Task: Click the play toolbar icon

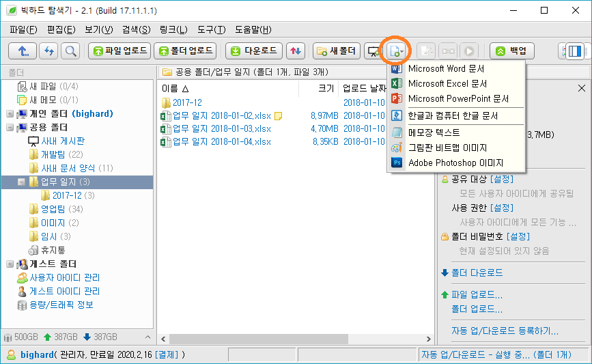Action: [469, 51]
